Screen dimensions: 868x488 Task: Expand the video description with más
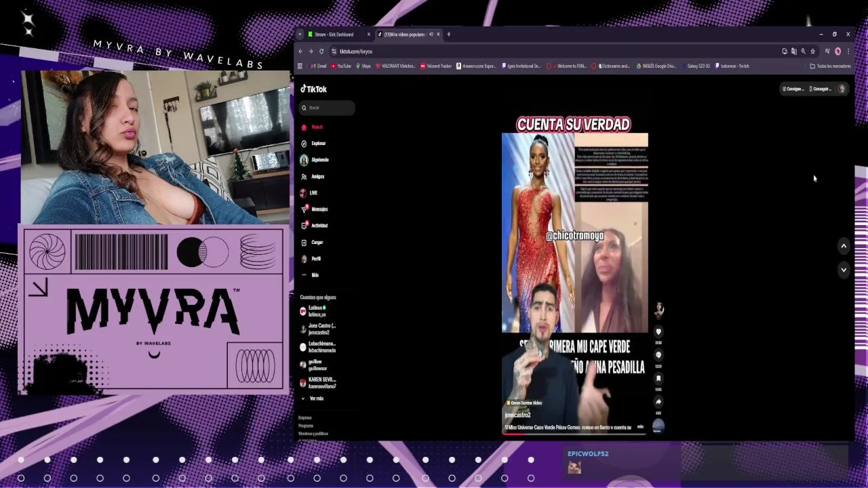[640, 427]
